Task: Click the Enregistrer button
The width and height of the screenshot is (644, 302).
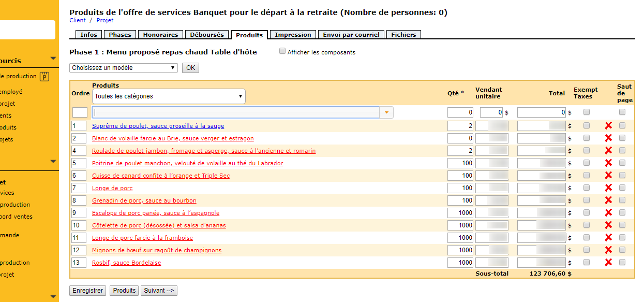Action: 88,291
